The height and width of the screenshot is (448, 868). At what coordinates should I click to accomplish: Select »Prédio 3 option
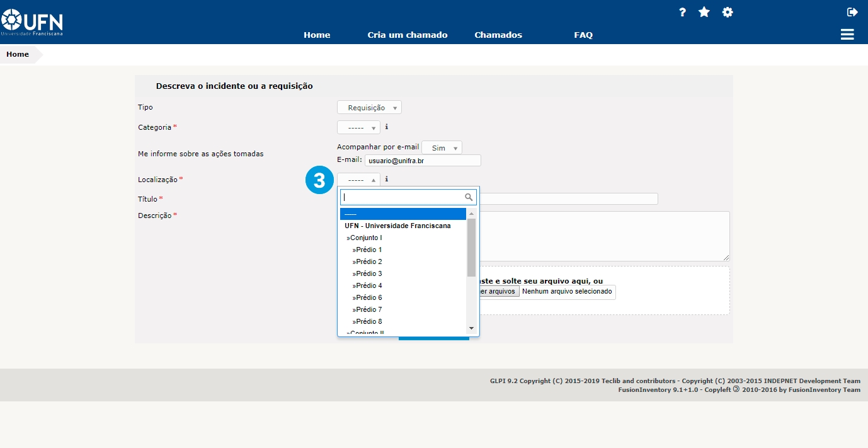coord(403,274)
